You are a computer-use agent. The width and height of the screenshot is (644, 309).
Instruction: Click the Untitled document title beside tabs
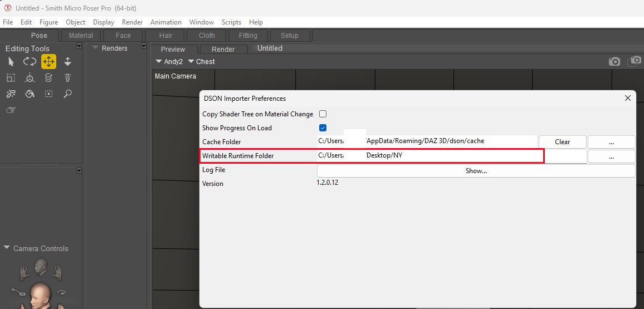tap(270, 48)
